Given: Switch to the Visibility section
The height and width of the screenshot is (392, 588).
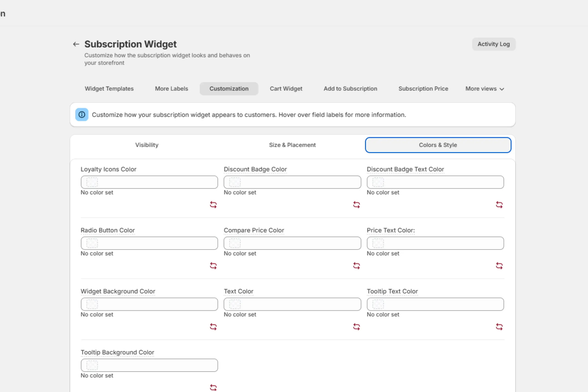Looking at the screenshot, I should (147, 145).
